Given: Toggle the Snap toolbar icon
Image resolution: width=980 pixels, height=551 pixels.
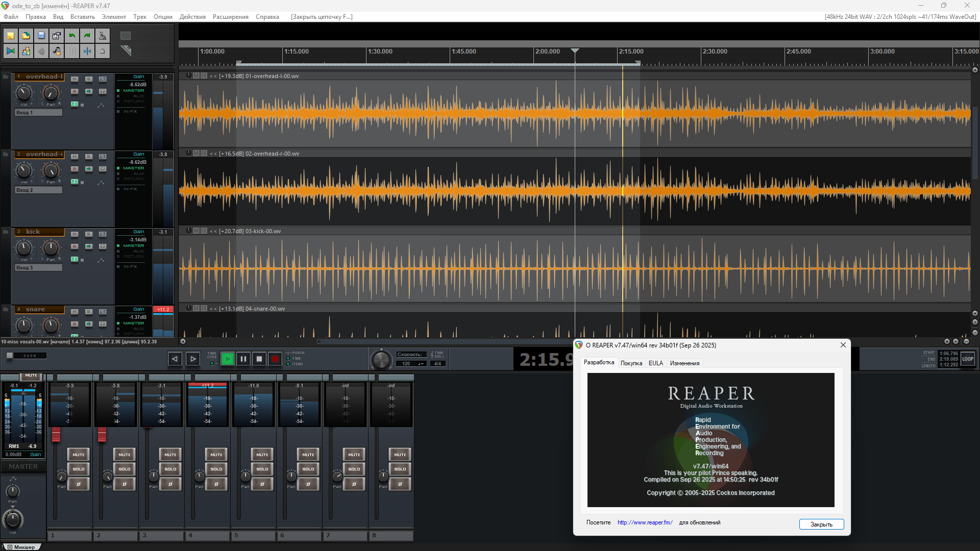Looking at the screenshot, I should pos(87,51).
